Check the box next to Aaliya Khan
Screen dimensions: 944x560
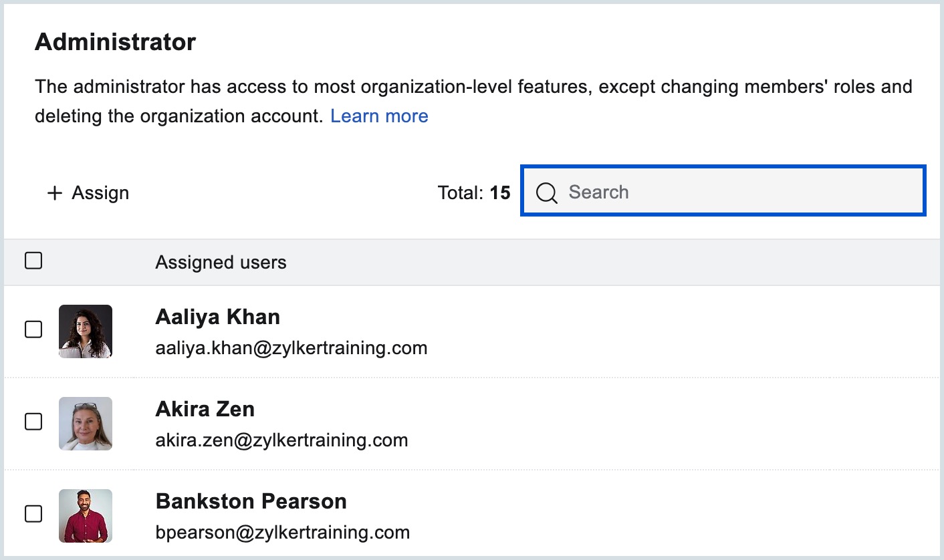tap(33, 329)
